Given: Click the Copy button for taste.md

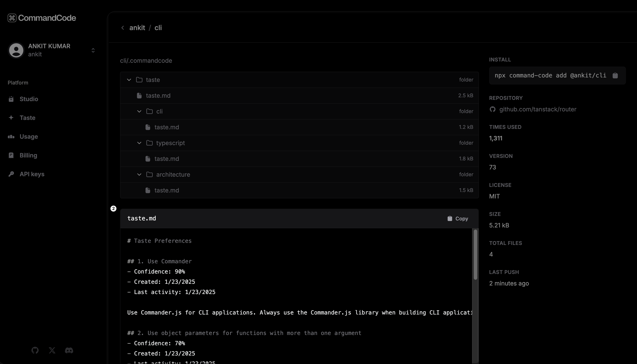Looking at the screenshot, I should (458, 218).
